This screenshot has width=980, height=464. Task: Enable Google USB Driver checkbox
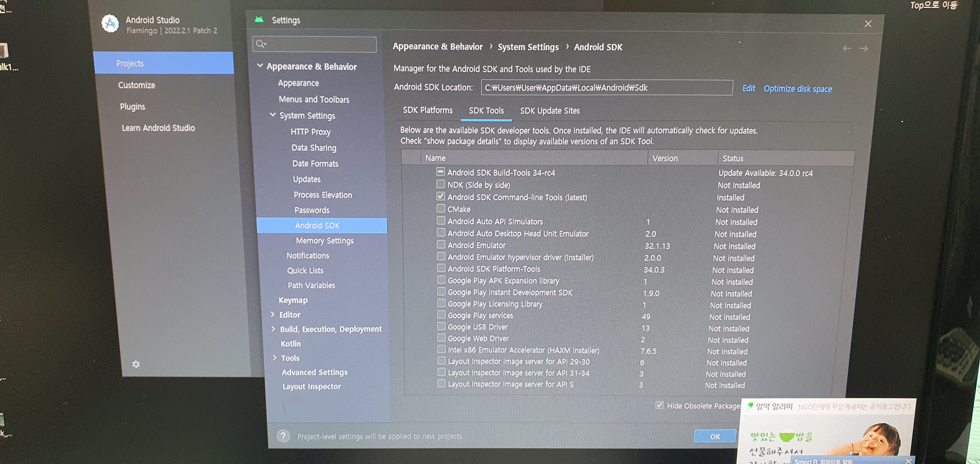pos(441,326)
